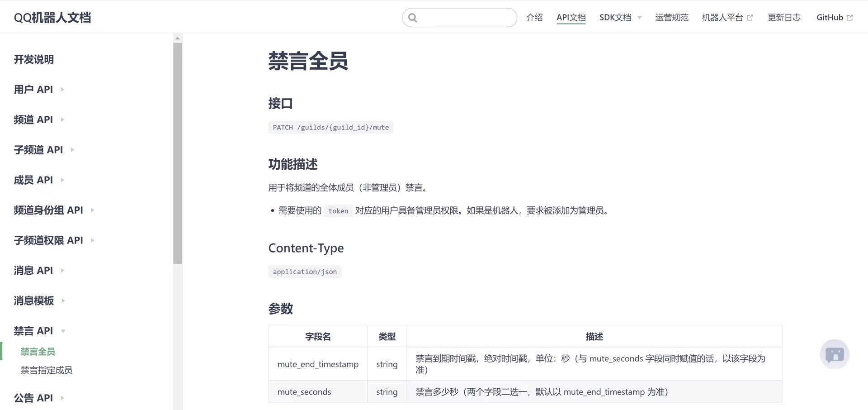868x410 pixels.
Task: Click the floating chat robot icon
Action: click(835, 354)
